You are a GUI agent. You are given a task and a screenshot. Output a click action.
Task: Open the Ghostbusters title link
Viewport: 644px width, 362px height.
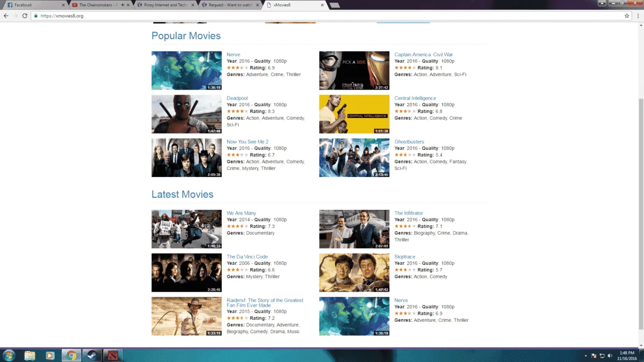409,142
